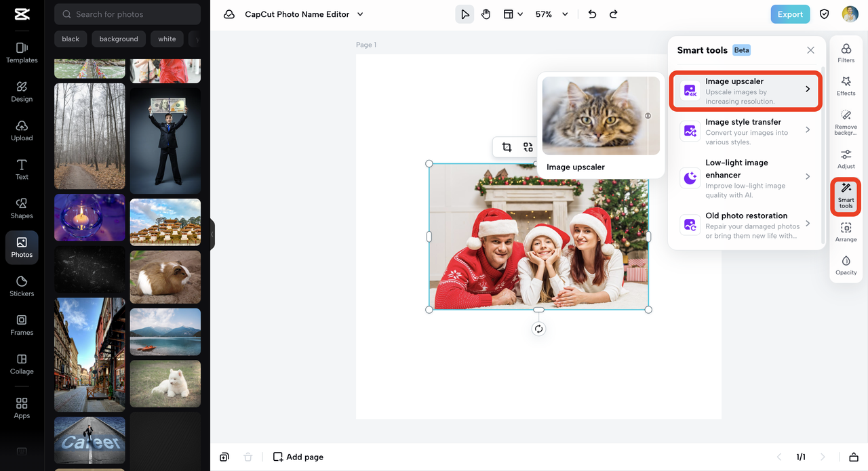The height and width of the screenshot is (471, 868).
Task: Open the Templates panel
Action: click(x=22, y=52)
